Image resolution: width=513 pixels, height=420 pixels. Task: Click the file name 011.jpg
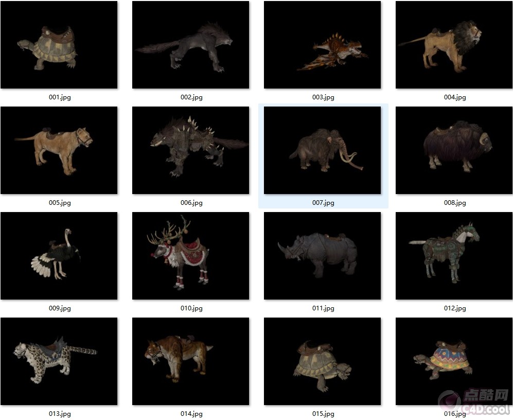[323, 308]
